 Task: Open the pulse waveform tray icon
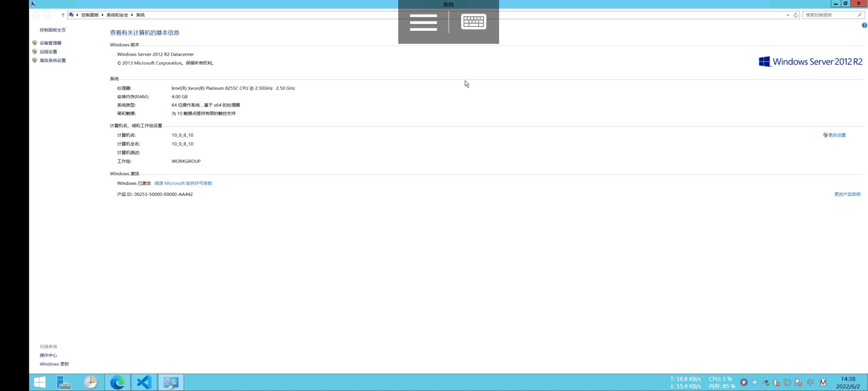click(755, 382)
